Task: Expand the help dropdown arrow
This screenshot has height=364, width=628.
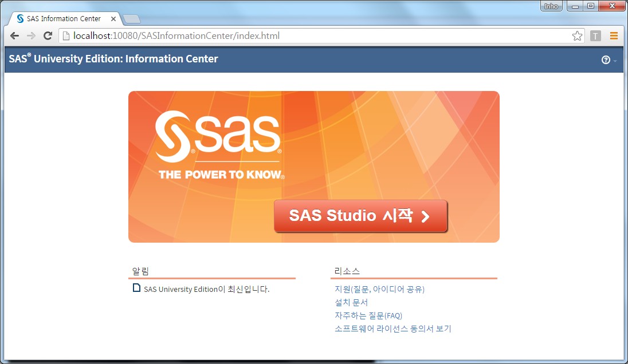Action: [615, 61]
